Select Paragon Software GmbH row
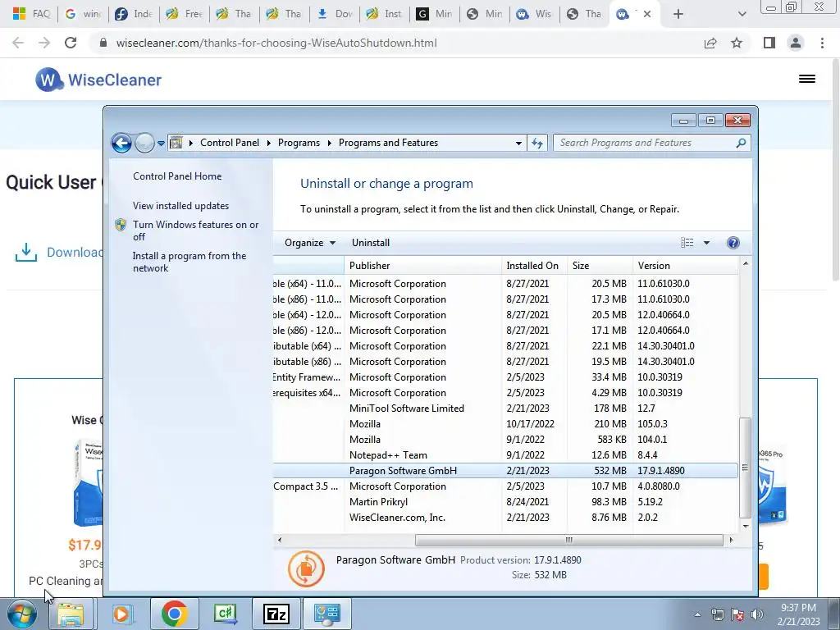Screen dimensions: 840x630 (x=505, y=470)
